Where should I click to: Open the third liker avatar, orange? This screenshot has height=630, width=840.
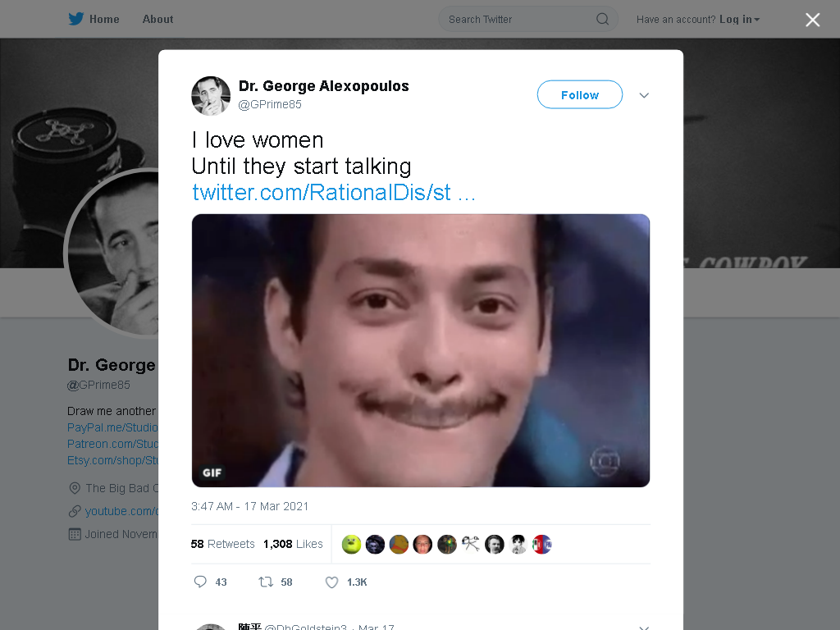click(x=399, y=545)
